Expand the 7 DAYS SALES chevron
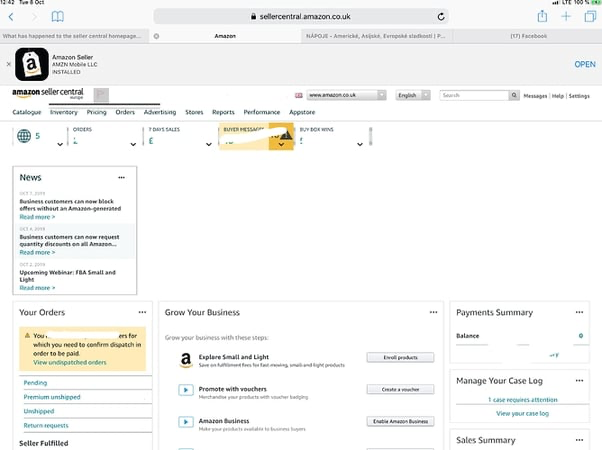This screenshot has height=450, width=602. pyautogui.click(x=208, y=144)
